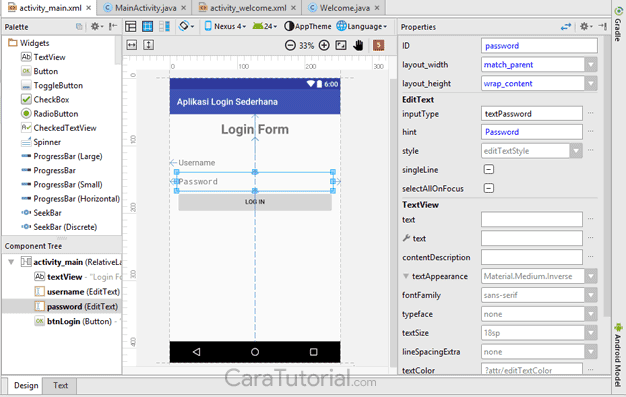Show the Design surface view
The width and height of the screenshot is (626, 397).
coord(131,26)
